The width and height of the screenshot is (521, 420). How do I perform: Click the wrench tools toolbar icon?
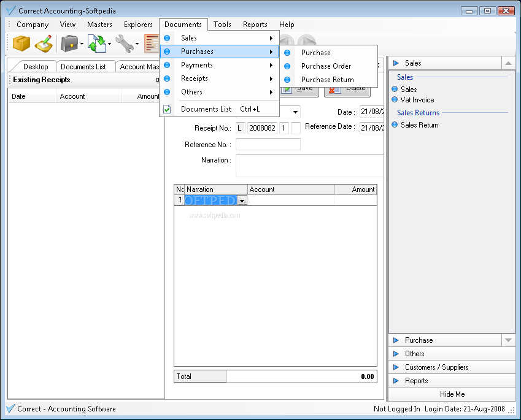click(125, 44)
